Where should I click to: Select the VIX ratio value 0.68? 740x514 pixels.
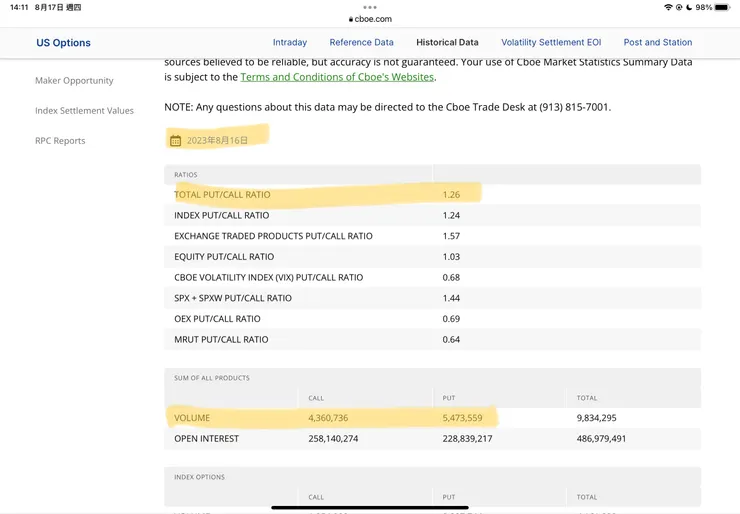click(451, 278)
